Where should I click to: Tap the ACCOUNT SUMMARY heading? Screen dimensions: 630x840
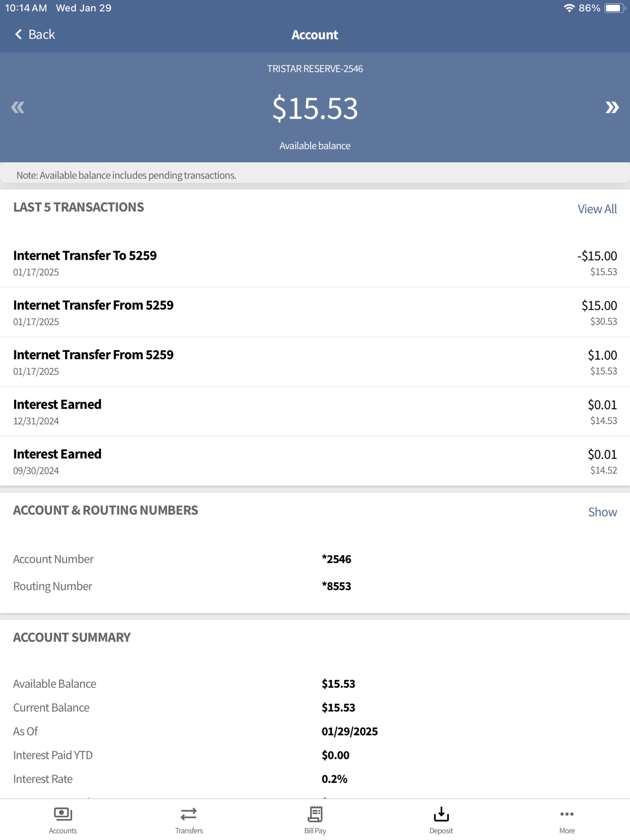[x=72, y=637]
